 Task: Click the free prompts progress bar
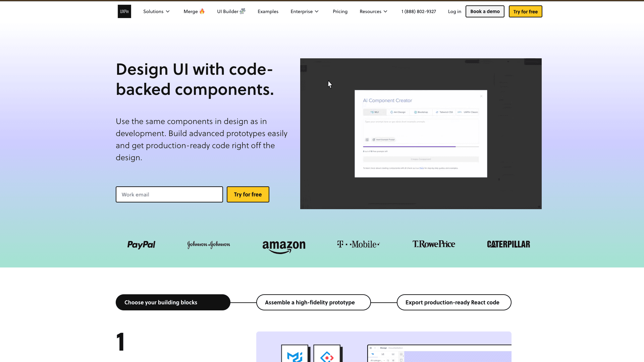(x=421, y=146)
